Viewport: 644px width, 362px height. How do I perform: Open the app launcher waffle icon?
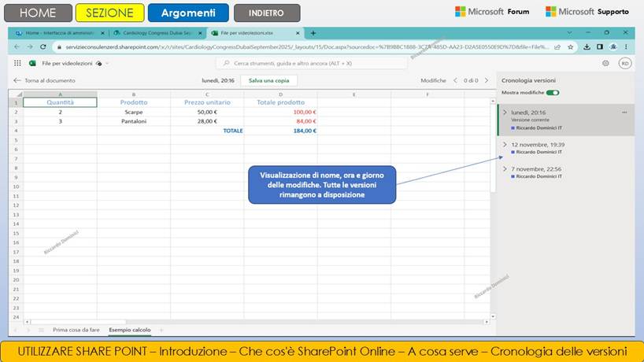pos(17,63)
